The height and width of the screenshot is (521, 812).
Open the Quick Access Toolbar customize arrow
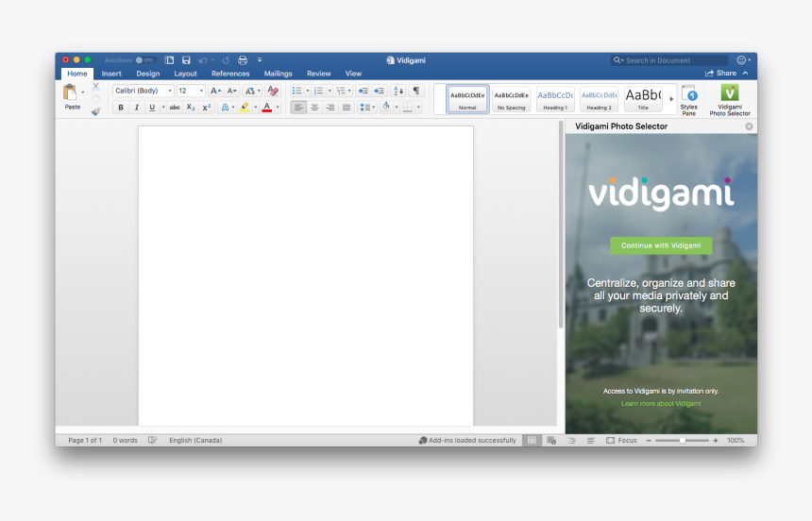pos(260,60)
